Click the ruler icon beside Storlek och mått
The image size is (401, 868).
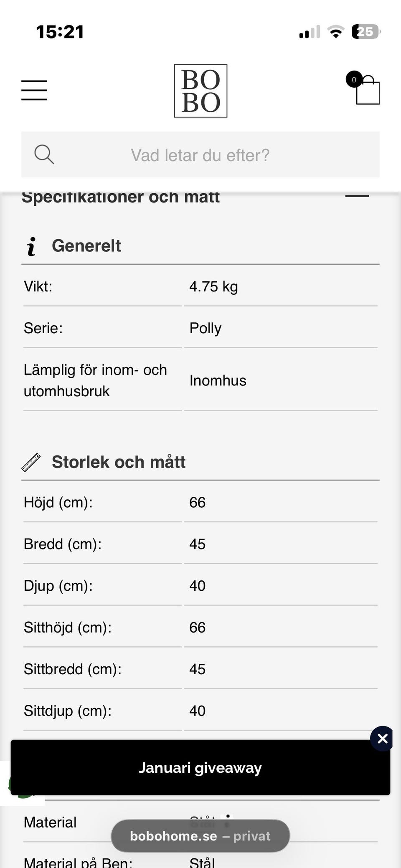click(x=31, y=462)
